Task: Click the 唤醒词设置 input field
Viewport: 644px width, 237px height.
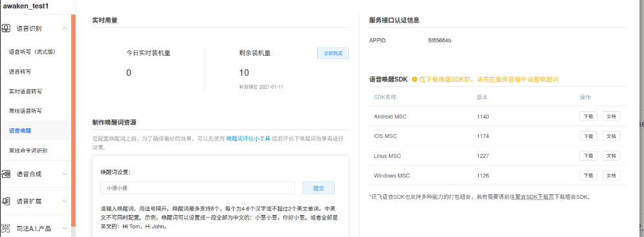Action: pyautogui.click(x=197, y=188)
